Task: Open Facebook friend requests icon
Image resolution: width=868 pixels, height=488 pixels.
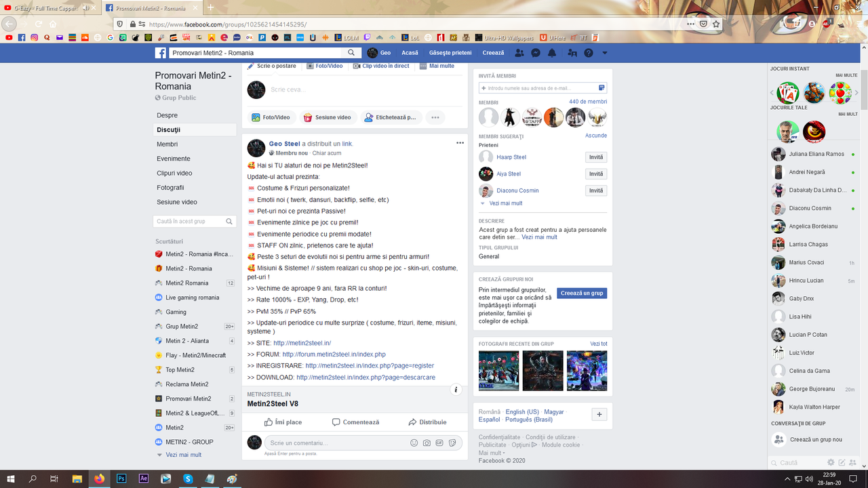Action: tap(519, 53)
